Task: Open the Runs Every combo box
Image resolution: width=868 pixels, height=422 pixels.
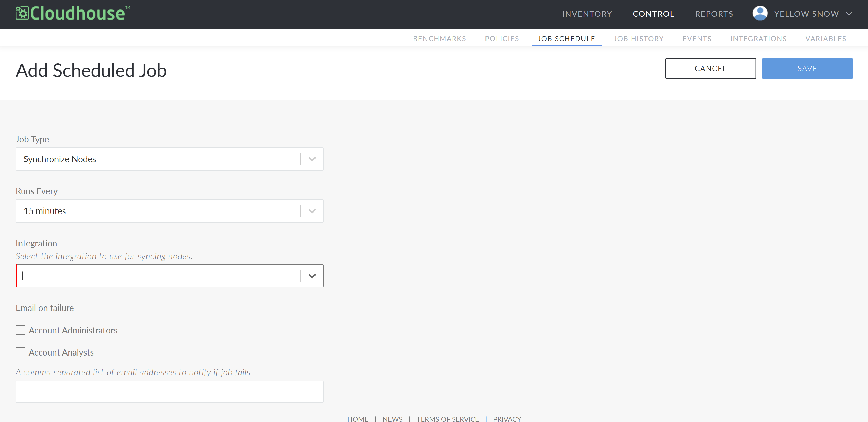Action: coord(169,211)
